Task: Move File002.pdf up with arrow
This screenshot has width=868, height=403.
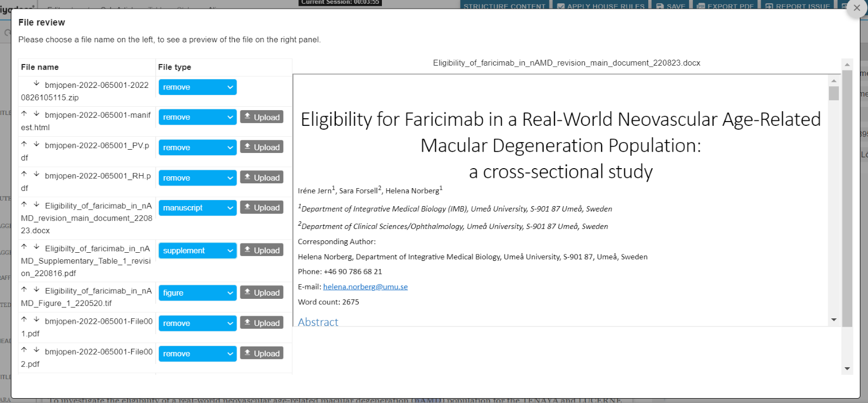Action: 24,350
